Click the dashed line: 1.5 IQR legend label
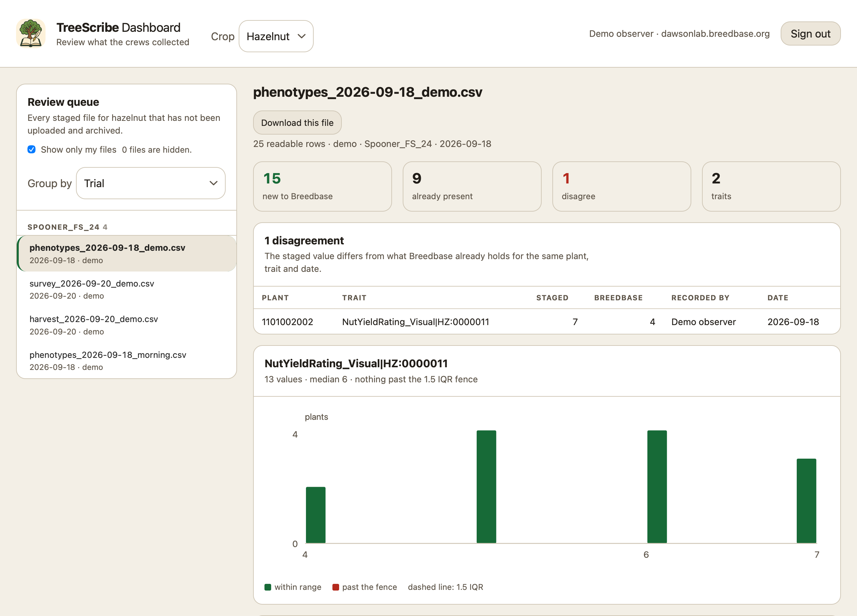 point(446,587)
